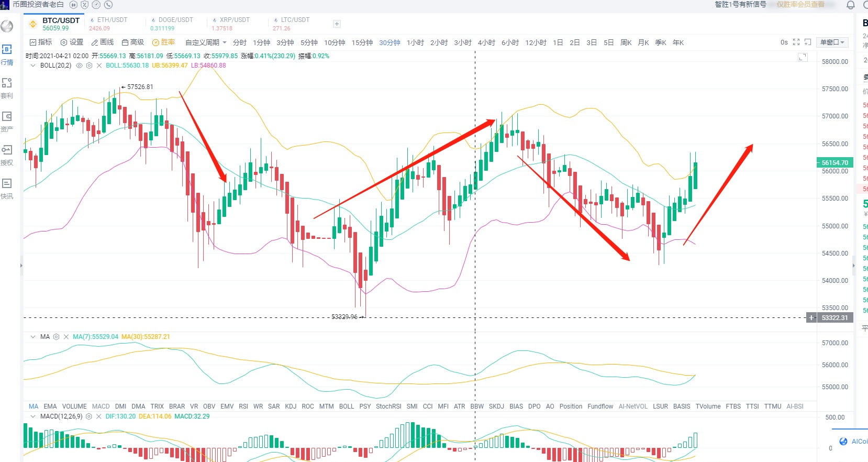Viewport: 868px width, 462px height.
Task: Switch to the XRP/USDT tab
Action: tap(231, 24)
